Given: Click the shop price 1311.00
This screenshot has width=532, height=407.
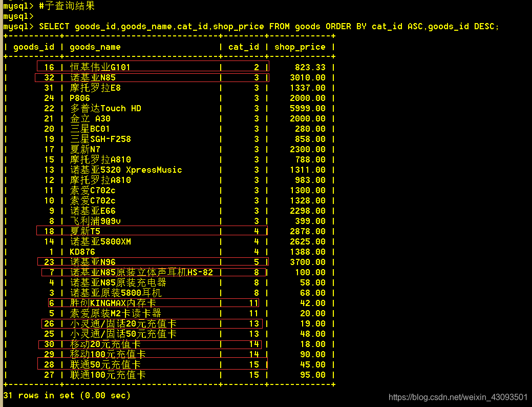Looking at the screenshot, I should pos(308,170).
